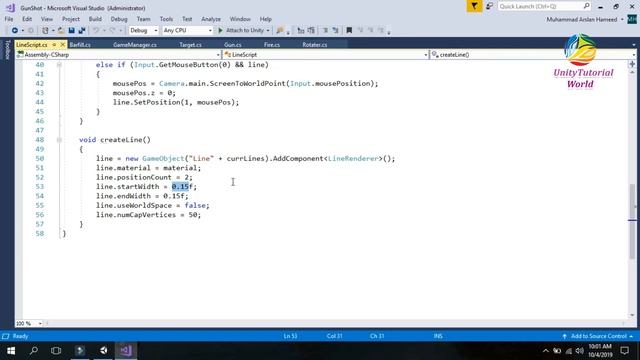Switch to the Barfill.cs tab

tap(80, 45)
